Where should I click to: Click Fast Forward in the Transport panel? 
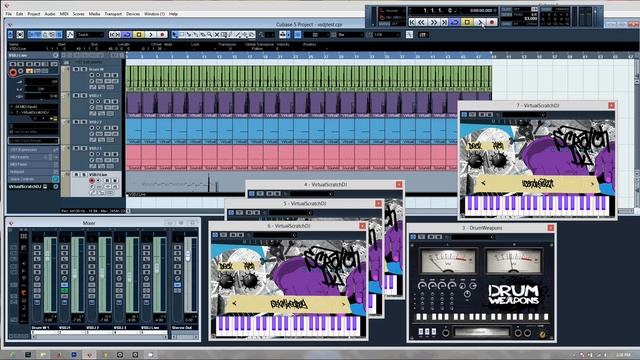click(433, 22)
